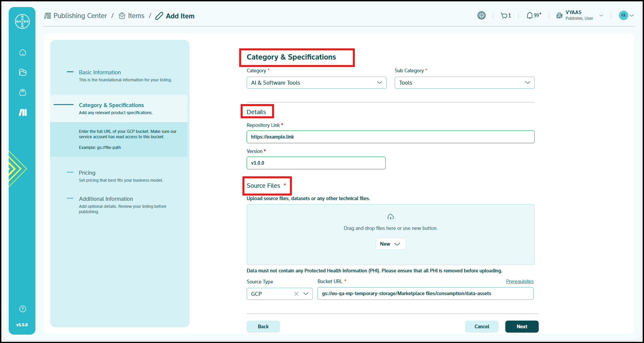The width and height of the screenshot is (644, 343).
Task: Expand the New file dropdown button
Action: (x=390, y=244)
